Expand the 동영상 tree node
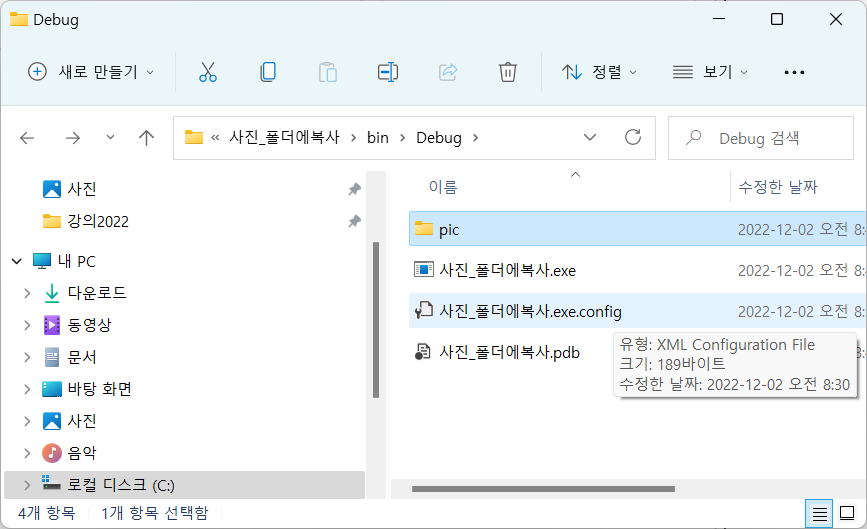867x529 pixels. (27, 325)
